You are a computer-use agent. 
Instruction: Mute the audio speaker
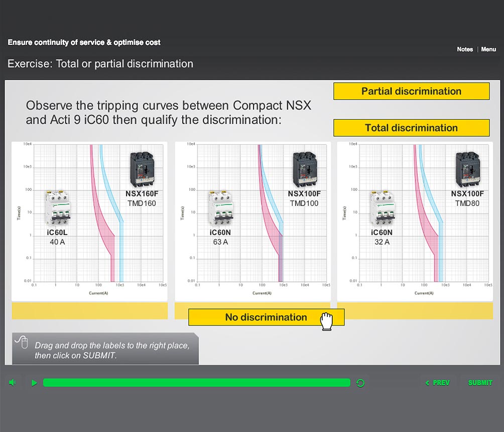pos(12,382)
